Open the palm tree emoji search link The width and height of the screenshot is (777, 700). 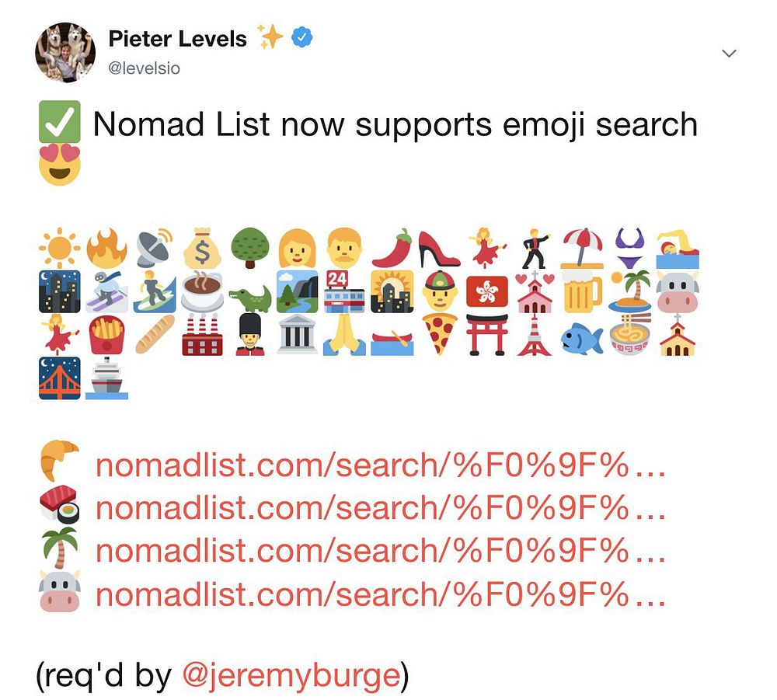pos(380,551)
